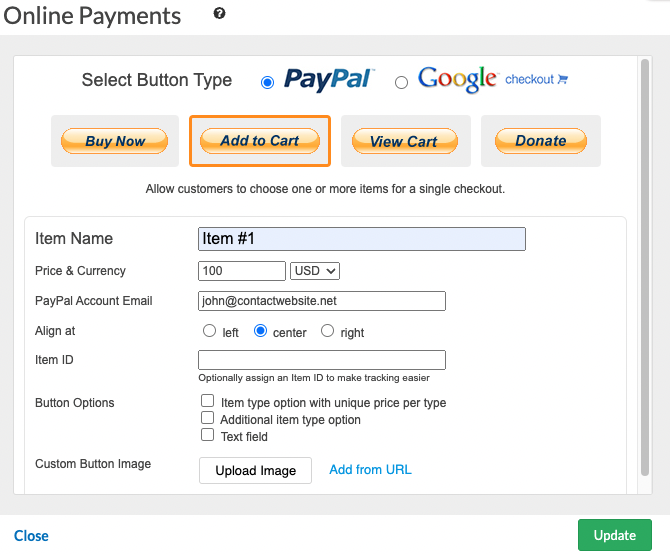Set alignment to right
This screenshot has height=554, width=670.
tap(327, 331)
